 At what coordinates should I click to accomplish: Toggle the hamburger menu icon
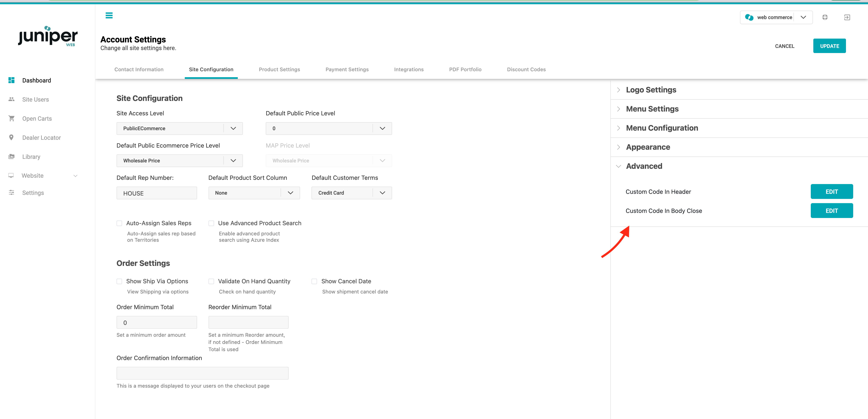point(109,15)
